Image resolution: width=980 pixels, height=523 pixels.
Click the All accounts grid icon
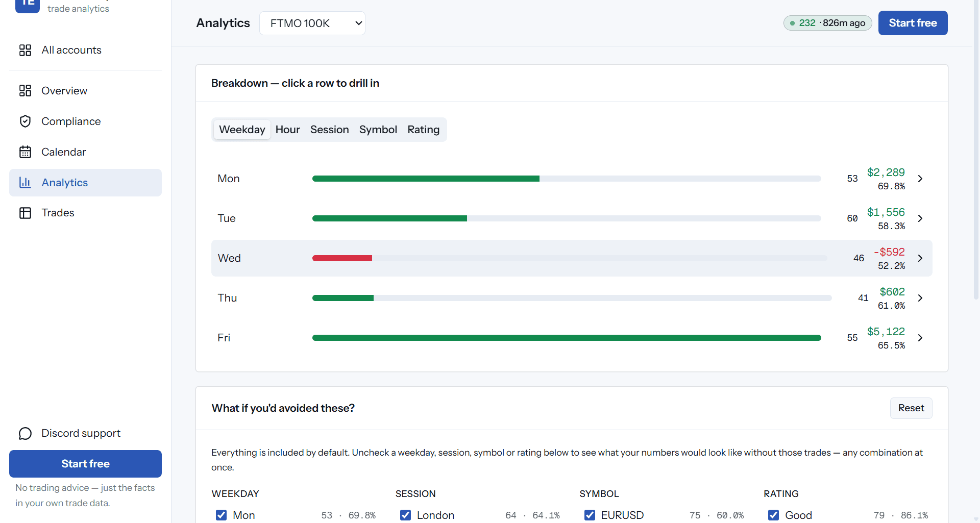point(25,50)
